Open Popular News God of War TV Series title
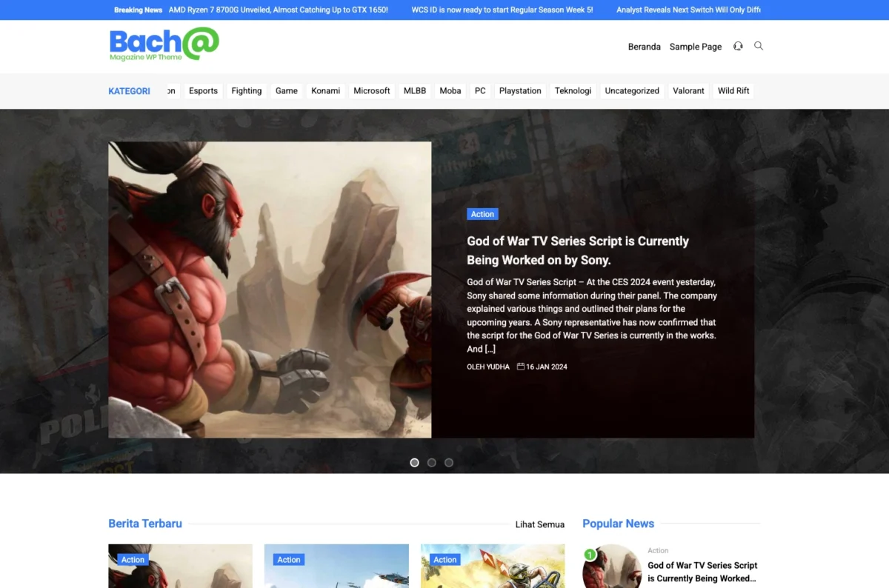This screenshot has height=588, width=889. pyautogui.click(x=702, y=572)
